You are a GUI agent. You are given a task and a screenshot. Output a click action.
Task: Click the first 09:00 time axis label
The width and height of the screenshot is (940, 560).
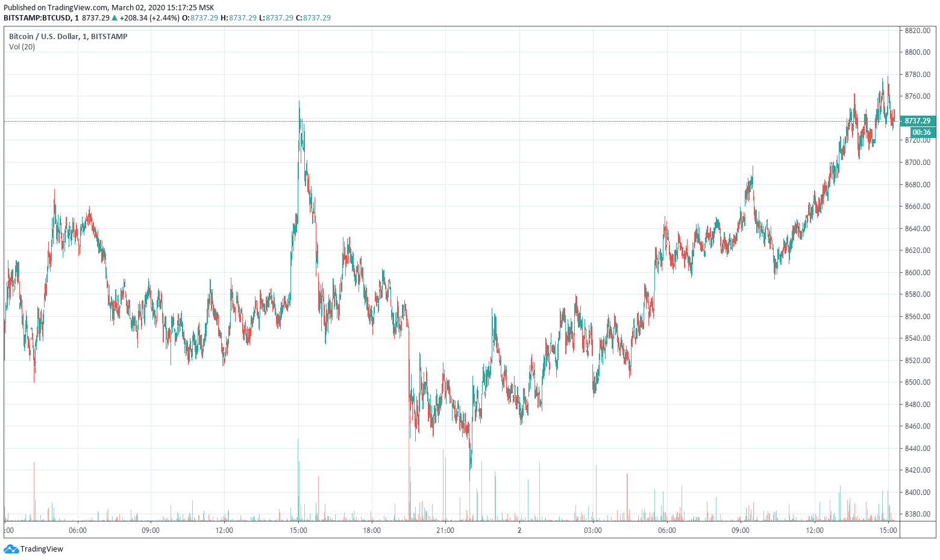151,530
